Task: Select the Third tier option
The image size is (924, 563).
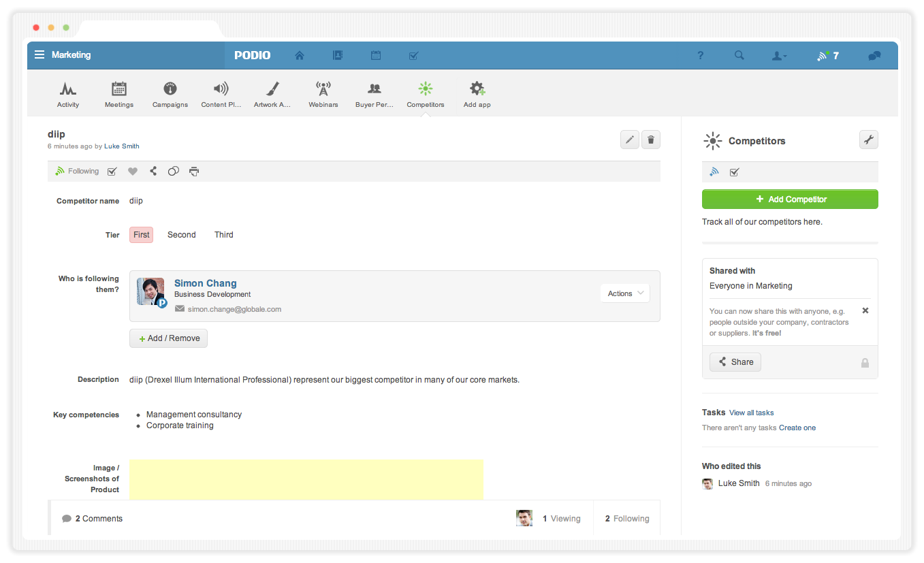Action: click(x=223, y=235)
